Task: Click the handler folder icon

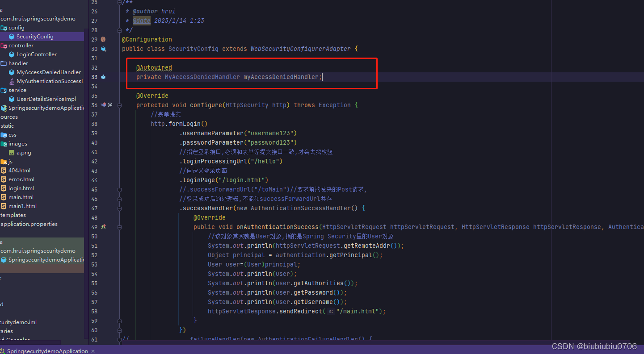Action: point(4,63)
